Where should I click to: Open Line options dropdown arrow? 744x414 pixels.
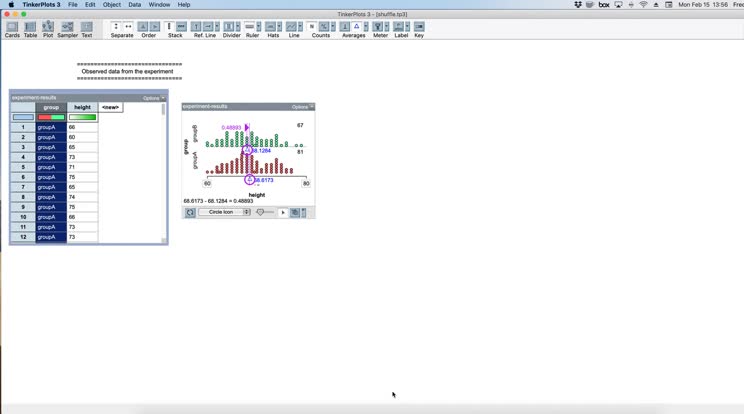[x=300, y=27]
